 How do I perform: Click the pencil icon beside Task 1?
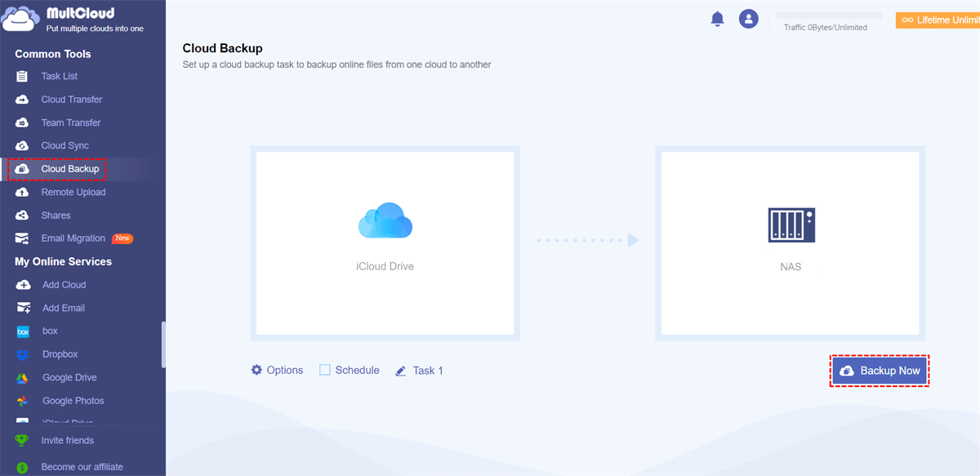coord(401,371)
